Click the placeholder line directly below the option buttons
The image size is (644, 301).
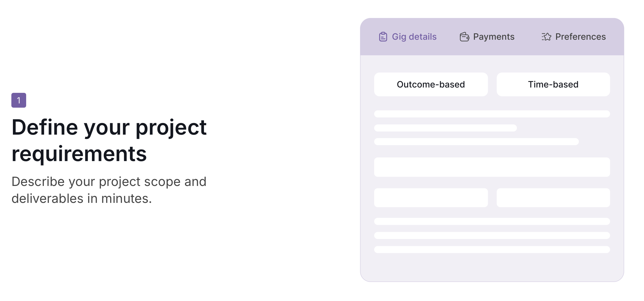[492, 114]
